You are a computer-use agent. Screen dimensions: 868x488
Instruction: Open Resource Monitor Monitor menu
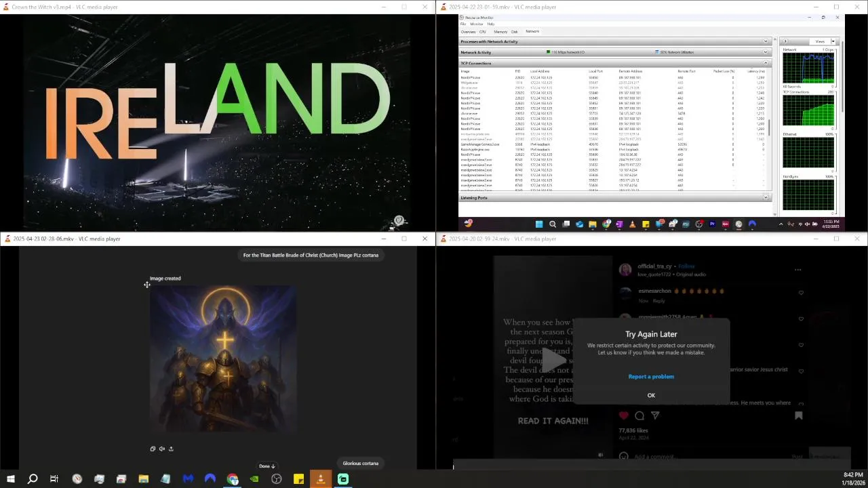click(477, 24)
